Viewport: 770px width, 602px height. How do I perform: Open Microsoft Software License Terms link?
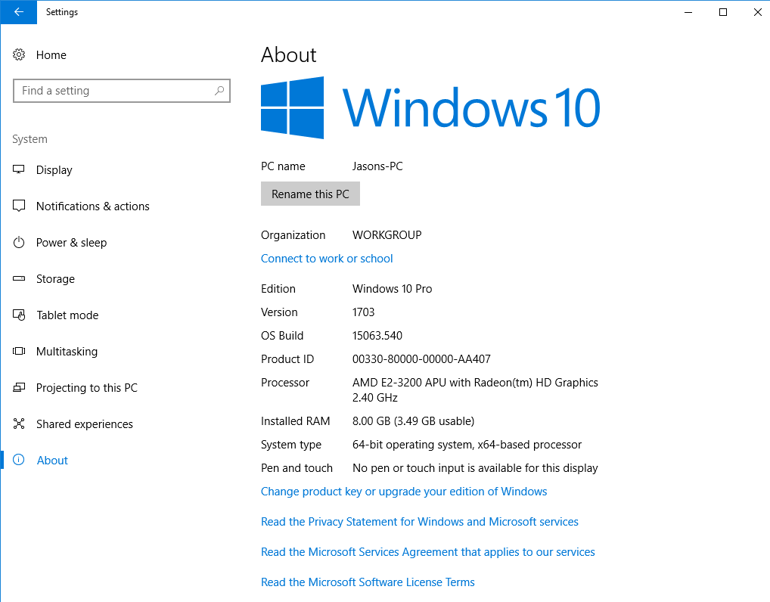(367, 582)
